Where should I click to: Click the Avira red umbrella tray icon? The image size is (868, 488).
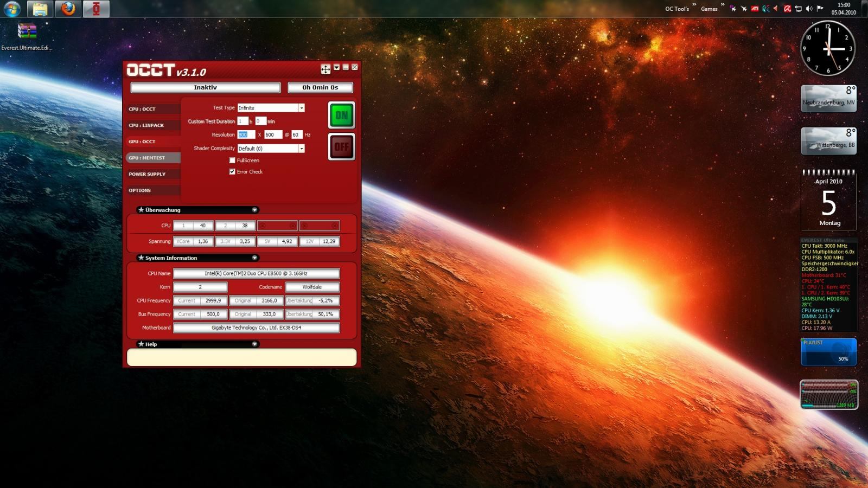tap(788, 9)
